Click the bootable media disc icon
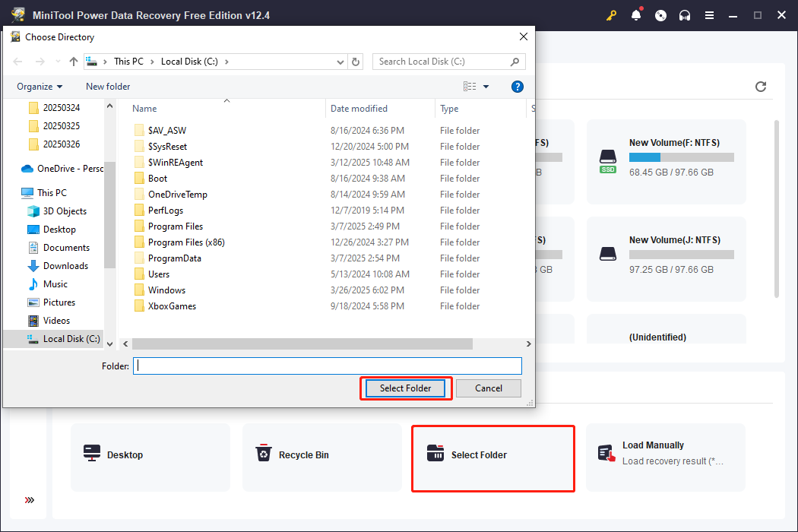This screenshot has height=532, width=798. 660,15
